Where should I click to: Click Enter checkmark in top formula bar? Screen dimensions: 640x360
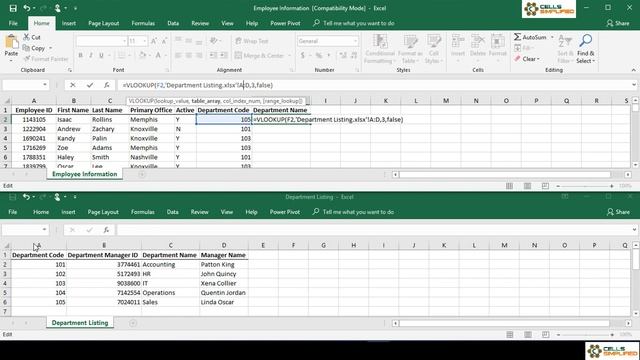pos(90,85)
